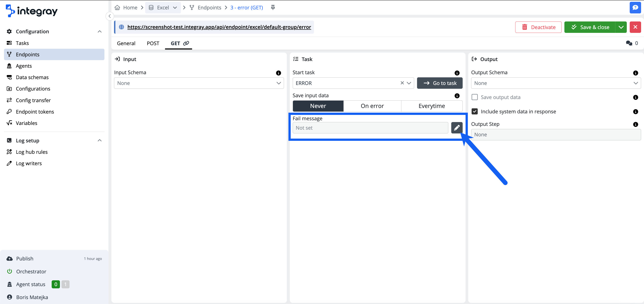This screenshot has width=644, height=304.
Task: Click the pin icon next to the breadcrumb
Action: [x=273, y=8]
